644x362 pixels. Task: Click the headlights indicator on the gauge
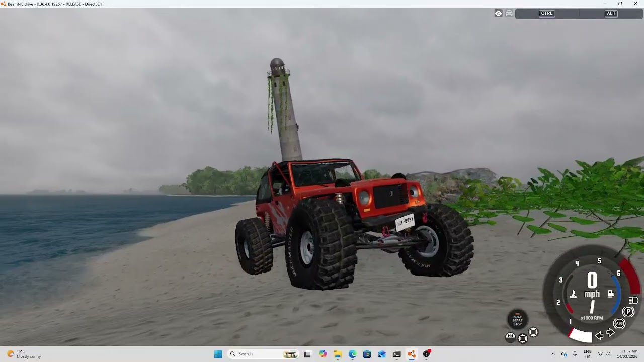[x=634, y=301]
